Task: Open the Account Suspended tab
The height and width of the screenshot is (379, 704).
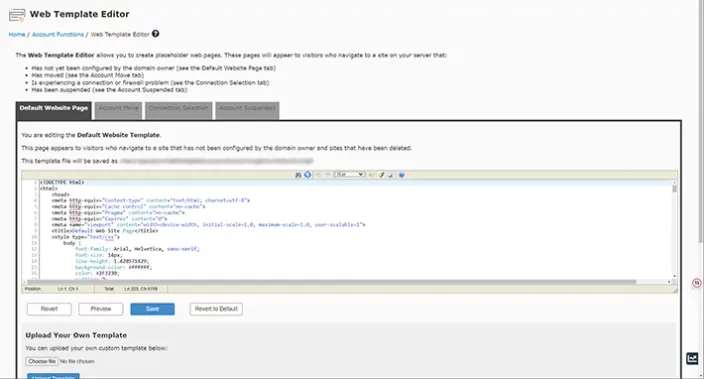Action: [x=247, y=110]
